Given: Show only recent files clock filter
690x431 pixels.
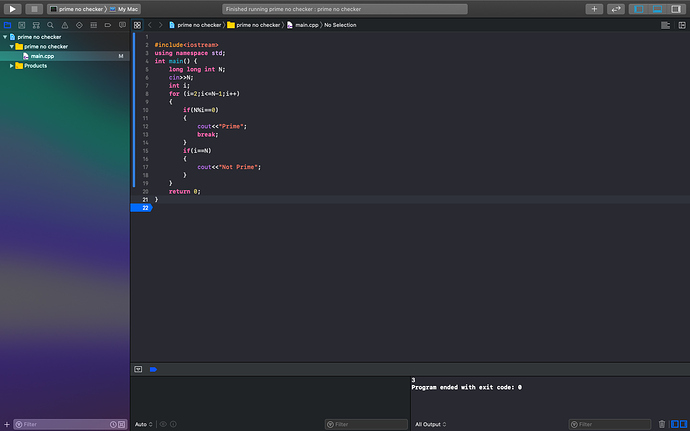Looking at the screenshot, I should pyautogui.click(x=113, y=424).
